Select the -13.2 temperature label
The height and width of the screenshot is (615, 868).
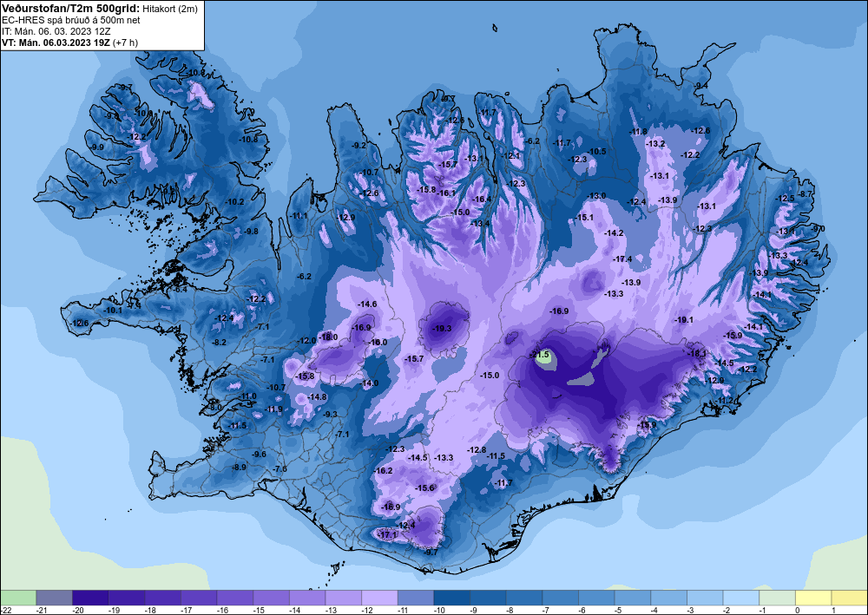[x=655, y=144]
